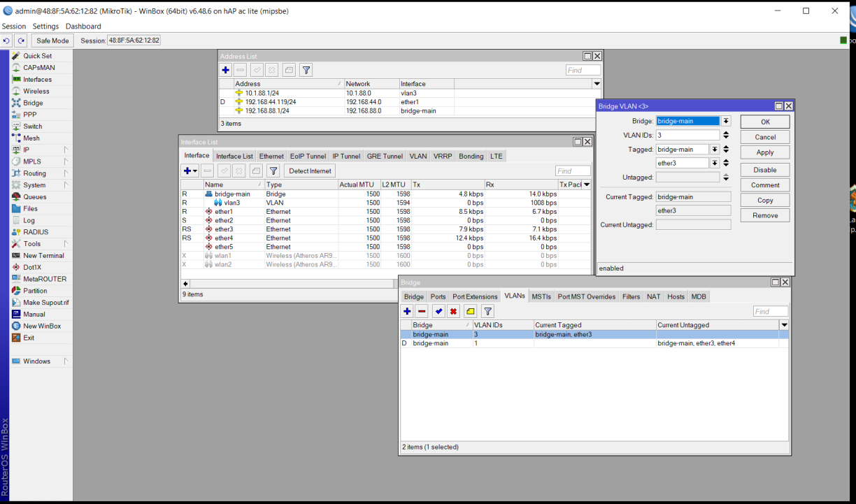The height and width of the screenshot is (504, 856).
Task: Open Bridge menu in sidebar
Action: point(33,103)
